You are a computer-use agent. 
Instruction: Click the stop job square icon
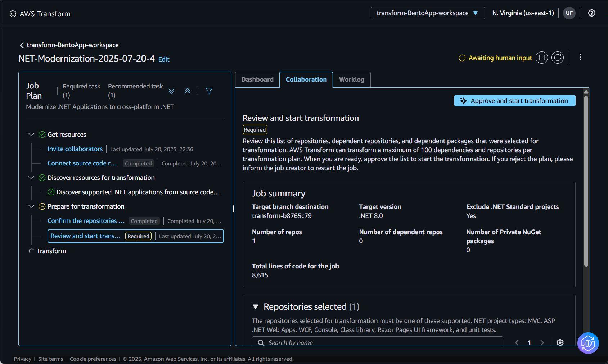coord(542,58)
